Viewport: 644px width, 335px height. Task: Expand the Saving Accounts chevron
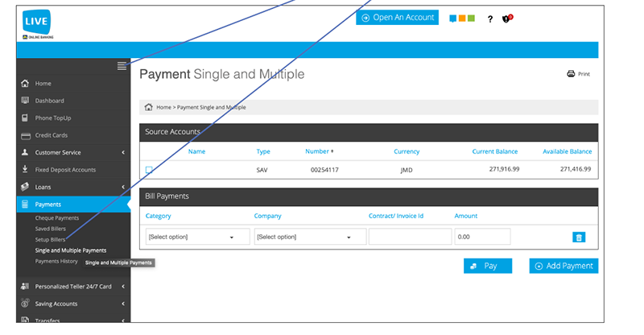click(x=123, y=304)
